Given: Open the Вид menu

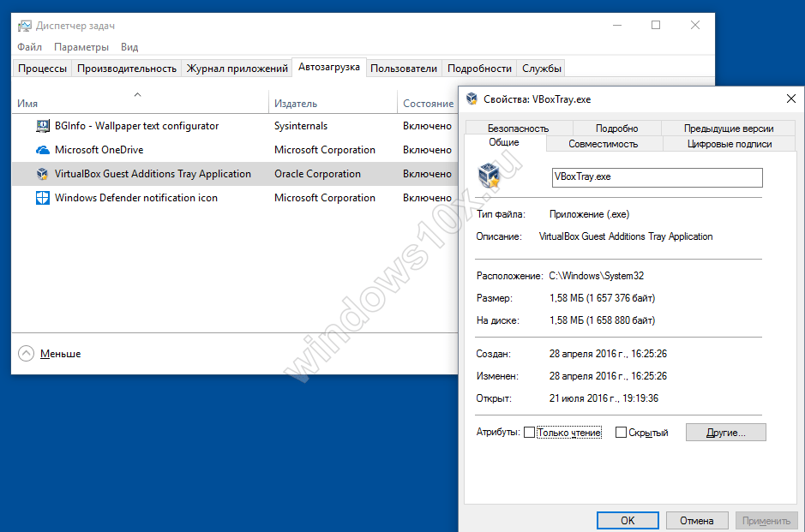Looking at the screenshot, I should [x=129, y=47].
